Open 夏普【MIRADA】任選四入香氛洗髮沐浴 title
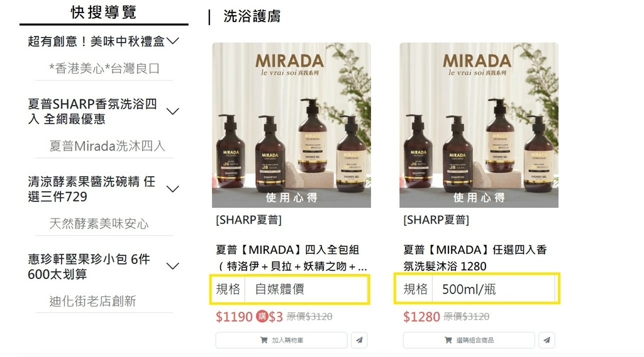 point(475,258)
